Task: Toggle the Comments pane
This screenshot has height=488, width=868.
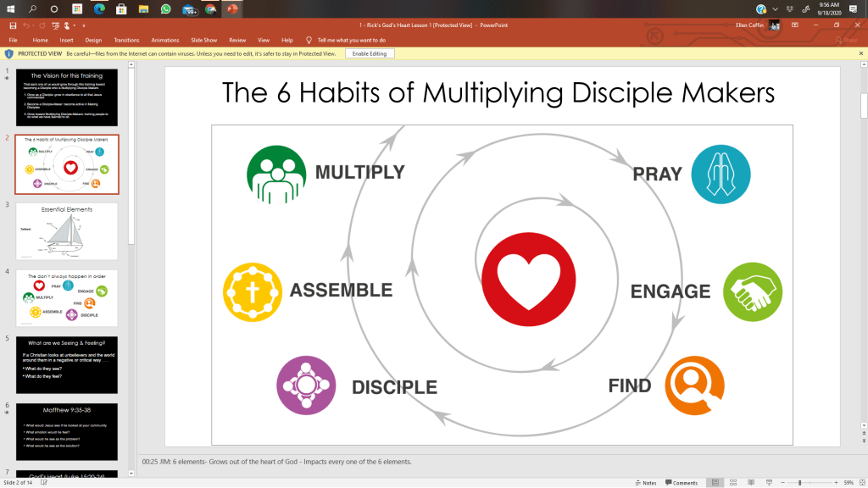Action: pos(681,482)
